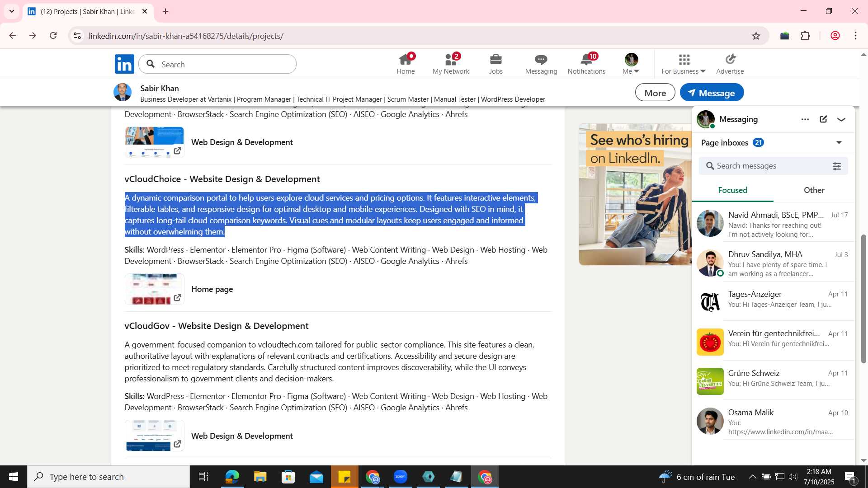Close the LinkedIn Projects tab
The image size is (868, 488).
[145, 11]
